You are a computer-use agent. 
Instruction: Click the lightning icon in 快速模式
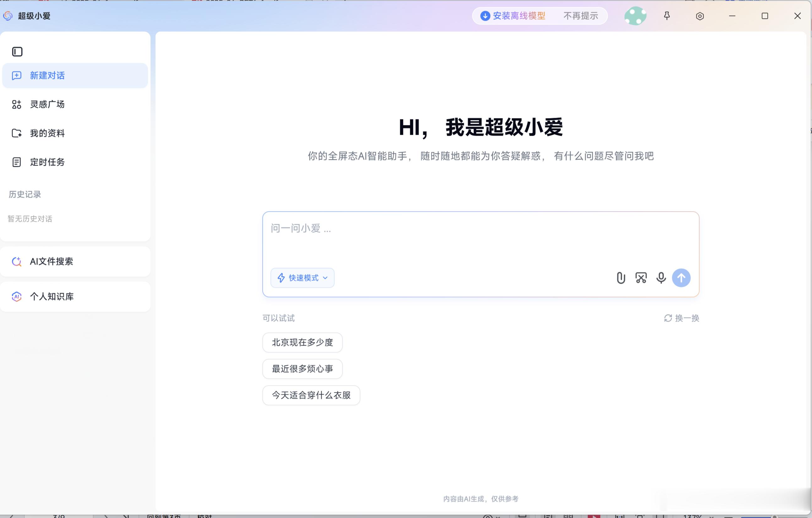281,278
